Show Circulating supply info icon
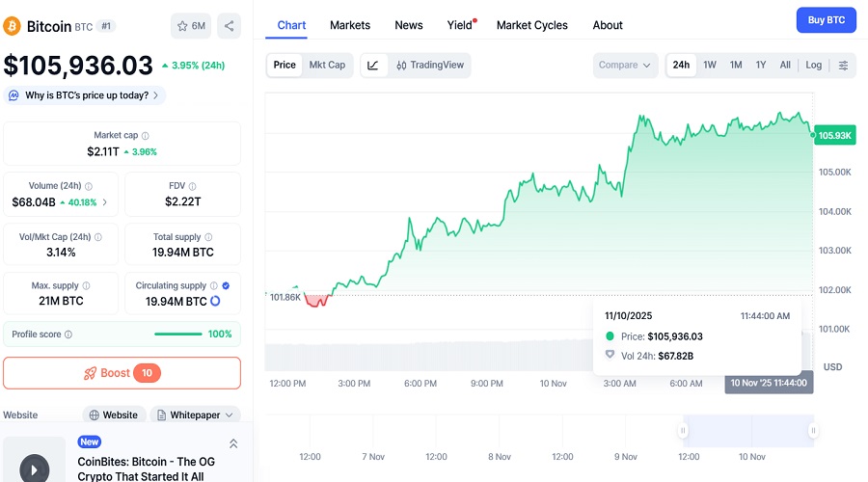Image resolution: width=868 pixels, height=482 pixels. (x=213, y=285)
